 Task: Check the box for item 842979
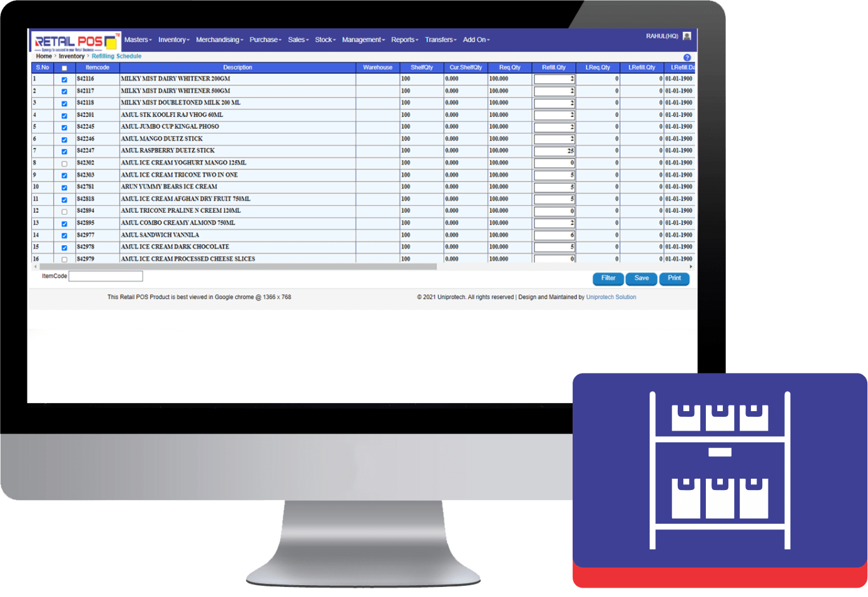(x=64, y=260)
